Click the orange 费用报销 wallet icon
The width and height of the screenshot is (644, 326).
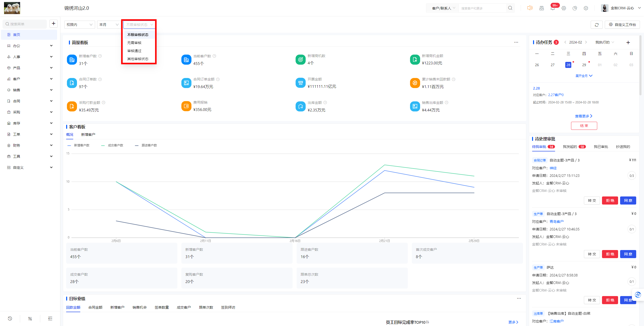click(186, 106)
